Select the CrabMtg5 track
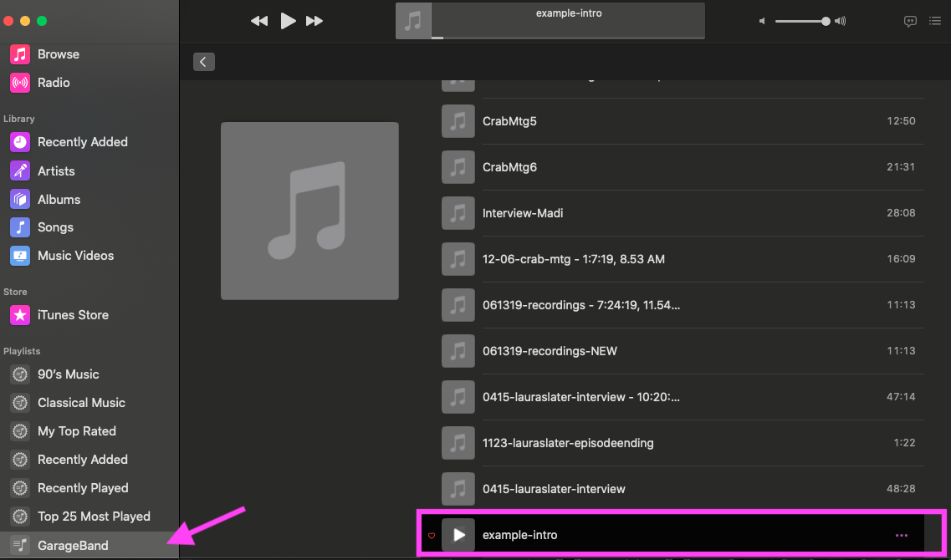 683,121
